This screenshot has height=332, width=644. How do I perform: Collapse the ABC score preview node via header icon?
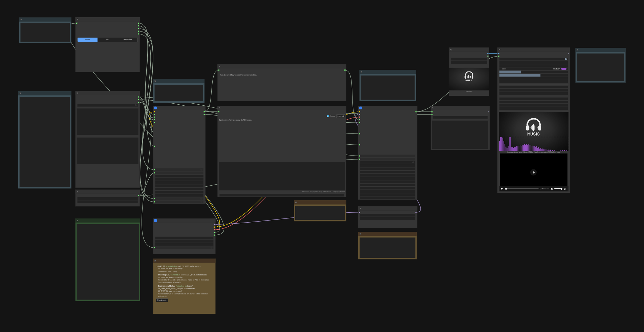(x=219, y=108)
